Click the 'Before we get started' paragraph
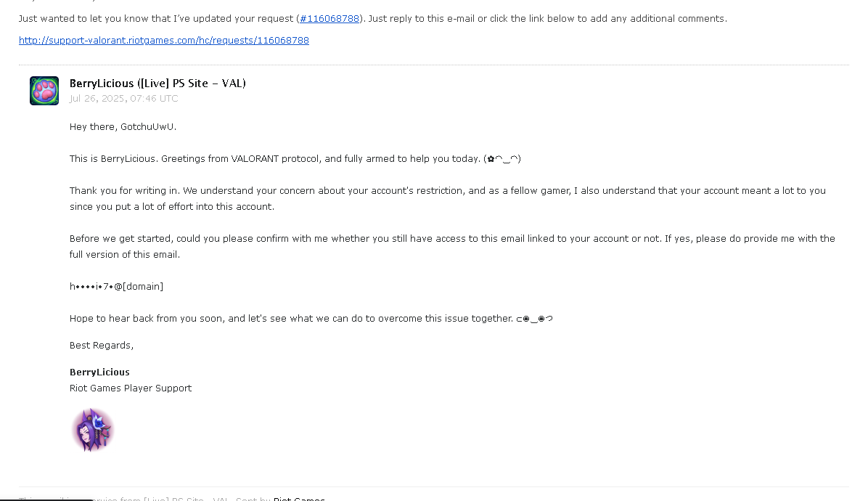868x501 pixels. tap(452, 246)
